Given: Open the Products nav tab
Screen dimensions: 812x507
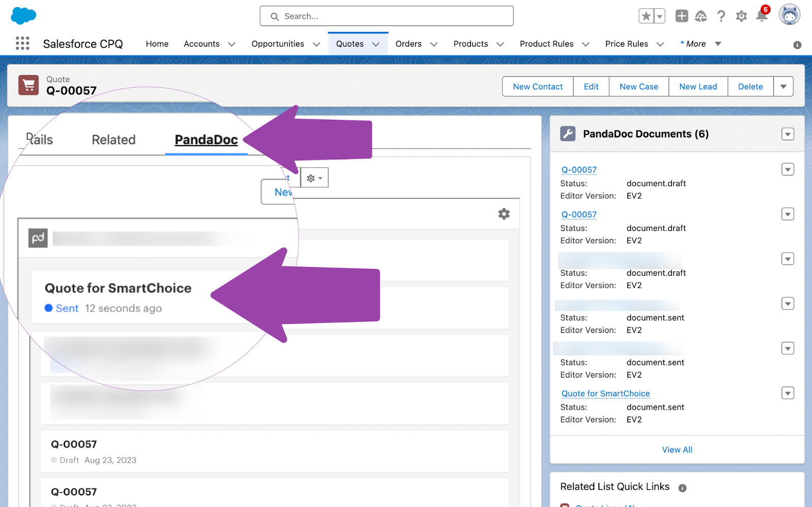Looking at the screenshot, I should point(470,44).
